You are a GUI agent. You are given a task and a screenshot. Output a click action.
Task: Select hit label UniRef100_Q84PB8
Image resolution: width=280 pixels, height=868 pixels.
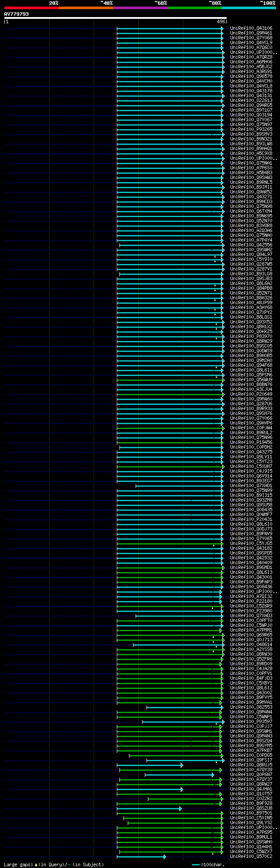point(251,288)
